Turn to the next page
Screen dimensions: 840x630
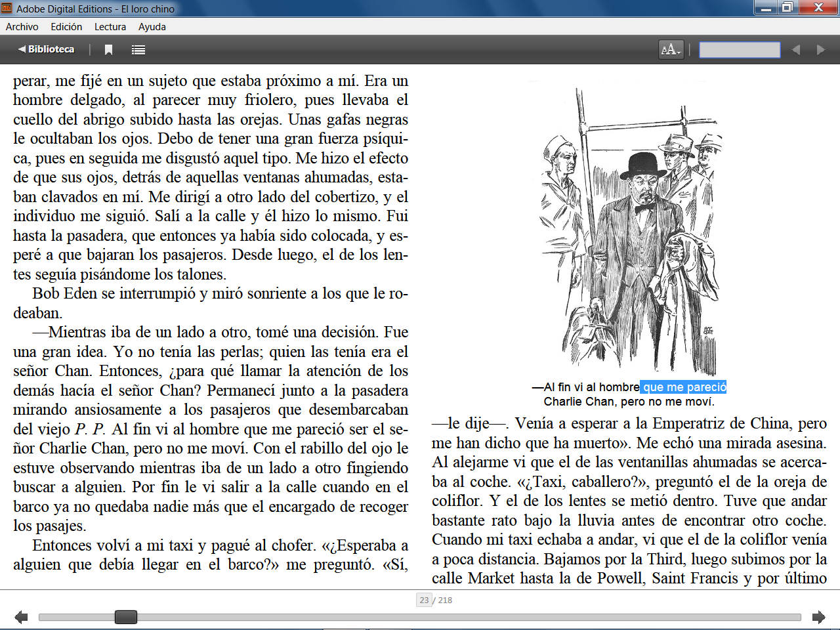pyautogui.click(x=818, y=617)
